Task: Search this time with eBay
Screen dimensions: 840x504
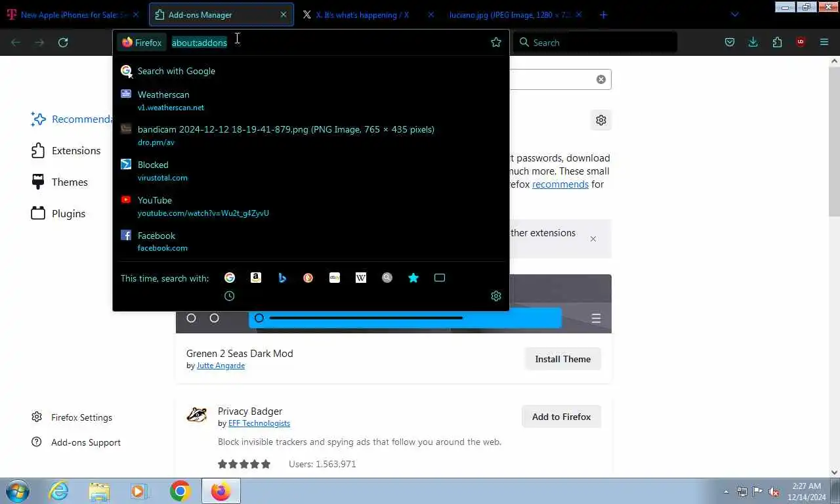Action: click(x=335, y=278)
